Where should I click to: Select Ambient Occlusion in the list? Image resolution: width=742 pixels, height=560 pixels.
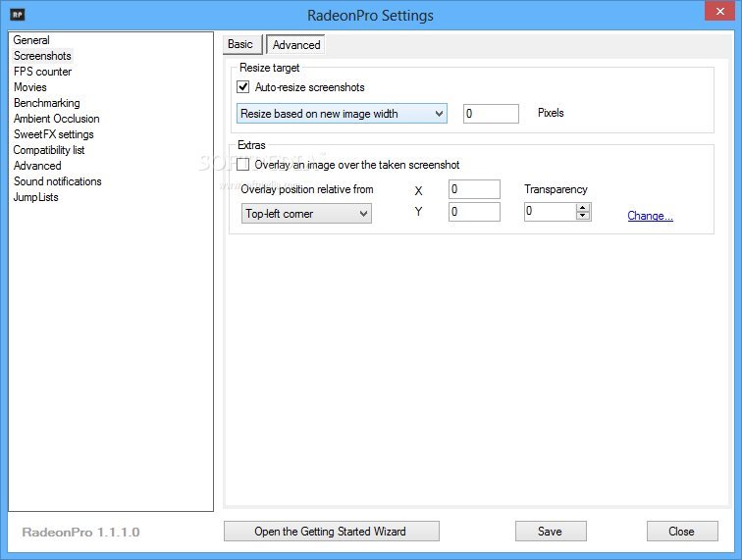(x=56, y=119)
